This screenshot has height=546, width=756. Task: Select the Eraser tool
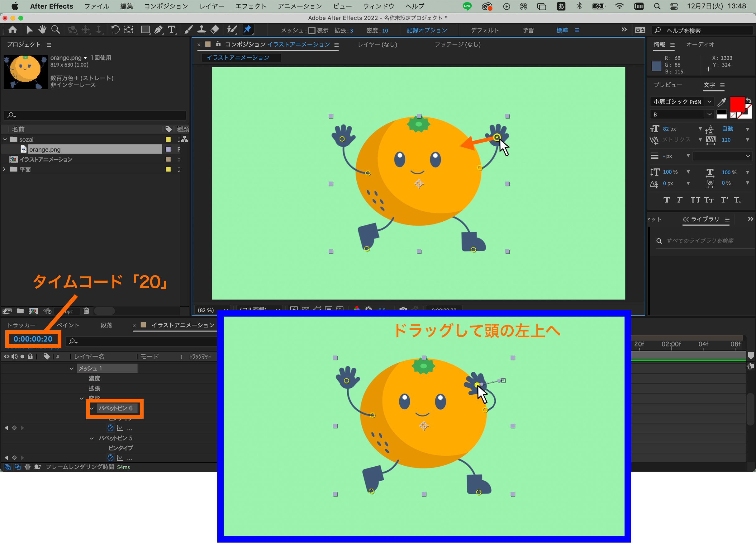point(215,30)
